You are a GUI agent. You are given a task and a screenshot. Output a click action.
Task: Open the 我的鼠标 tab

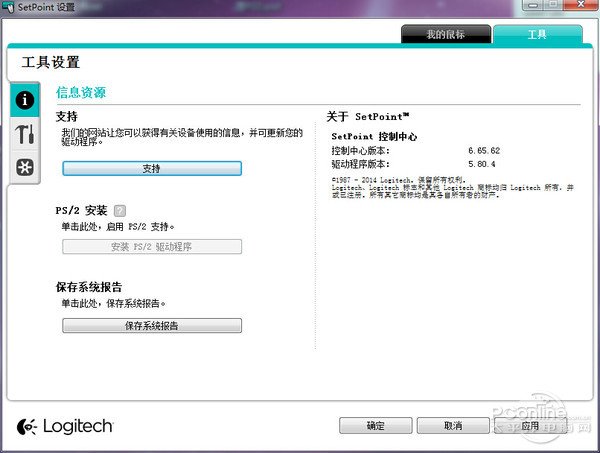point(446,34)
